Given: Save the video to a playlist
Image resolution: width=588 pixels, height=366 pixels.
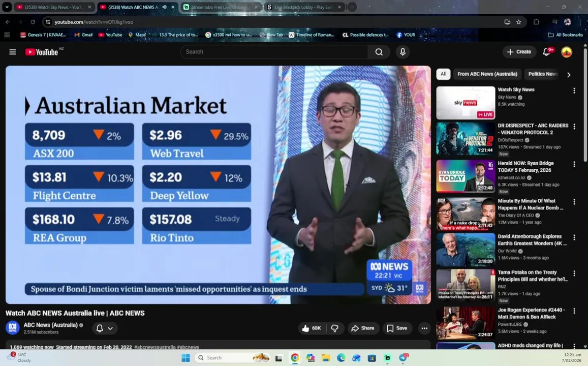Looking at the screenshot, I should 397,328.
